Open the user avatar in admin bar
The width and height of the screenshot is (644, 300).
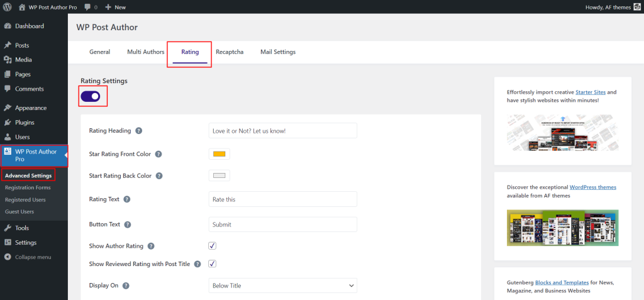pyautogui.click(x=637, y=7)
